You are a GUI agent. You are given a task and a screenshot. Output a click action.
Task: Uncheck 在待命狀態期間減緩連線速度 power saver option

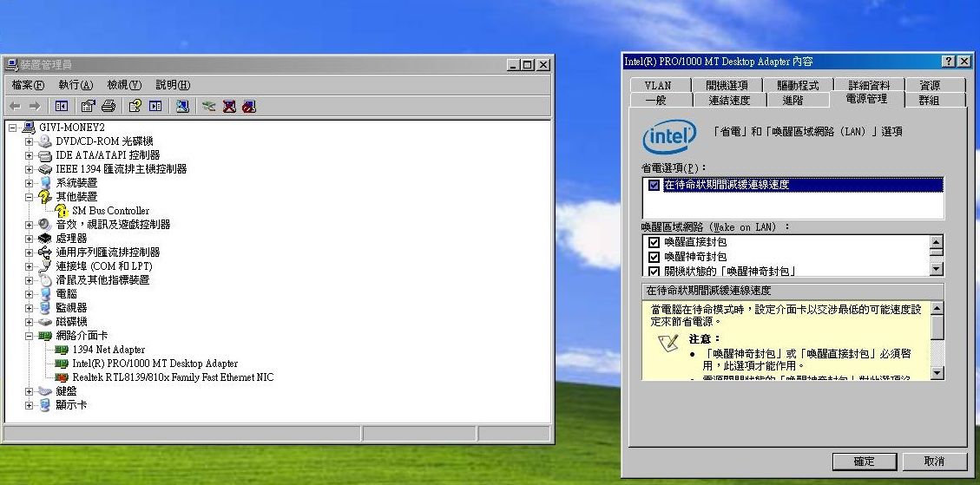click(x=654, y=185)
